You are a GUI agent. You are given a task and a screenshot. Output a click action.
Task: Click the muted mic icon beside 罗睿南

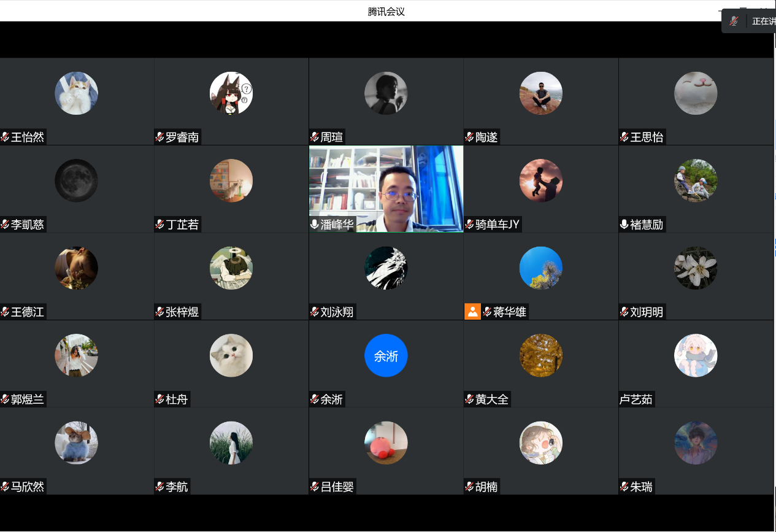pyautogui.click(x=159, y=137)
